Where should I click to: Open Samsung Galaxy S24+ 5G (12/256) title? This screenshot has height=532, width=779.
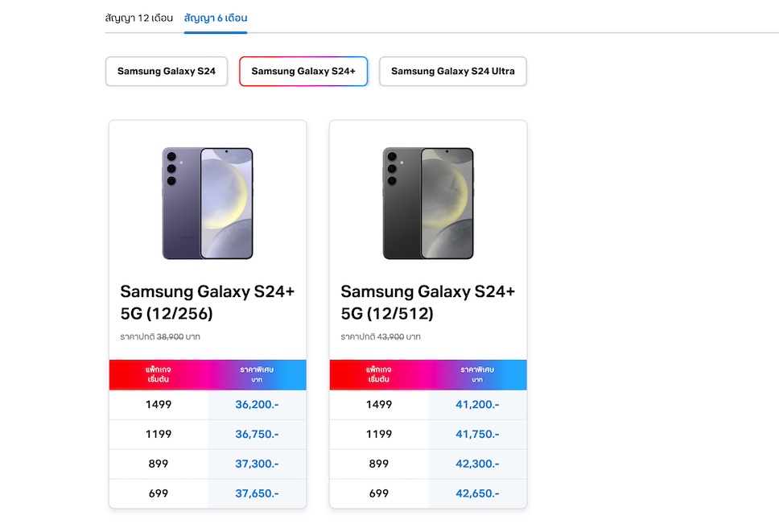[208, 302]
